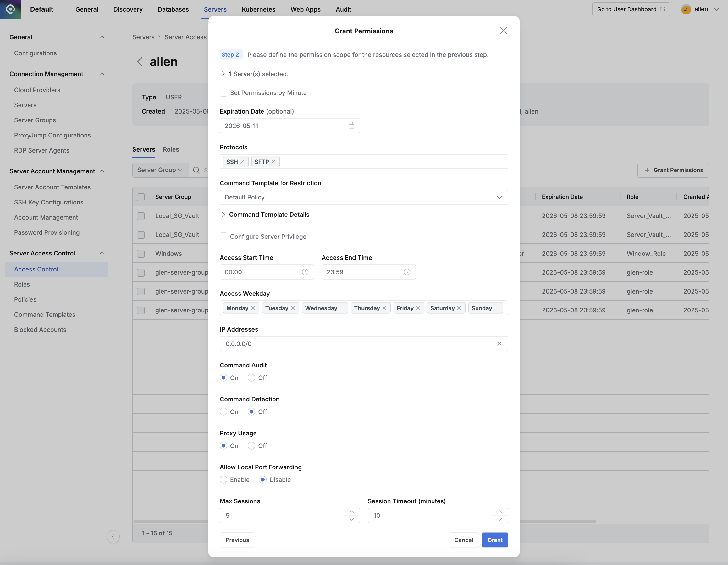Screen dimensions: 728x565
Task: Open Command Template for Restriction dropdown
Action: [x=363, y=198]
